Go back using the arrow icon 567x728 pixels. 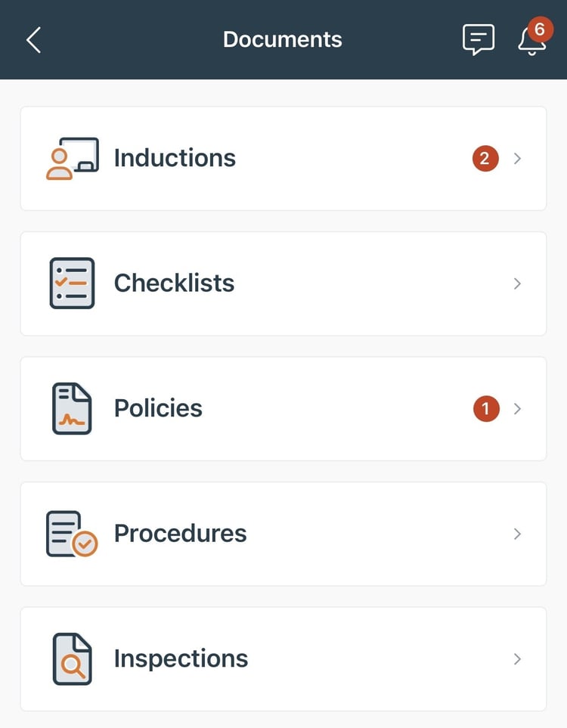(x=33, y=39)
